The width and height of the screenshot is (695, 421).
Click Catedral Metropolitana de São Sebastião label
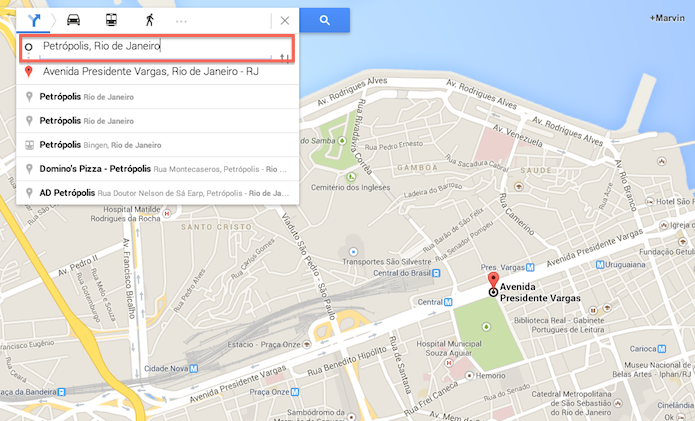571,403
